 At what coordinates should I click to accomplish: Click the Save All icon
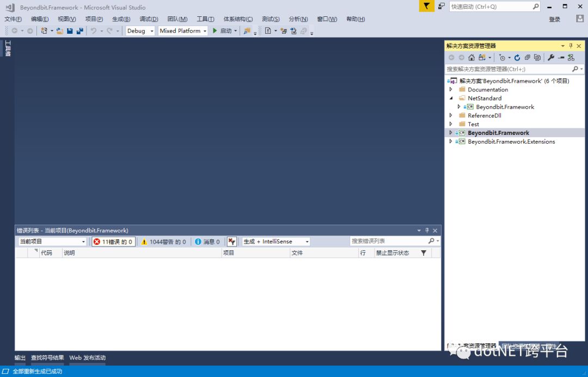point(79,30)
